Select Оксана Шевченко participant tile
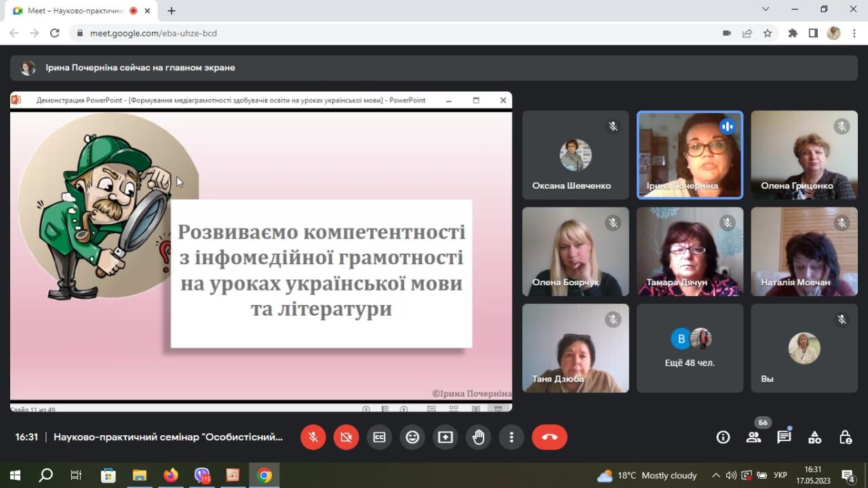This screenshot has height=488, width=868. point(575,155)
